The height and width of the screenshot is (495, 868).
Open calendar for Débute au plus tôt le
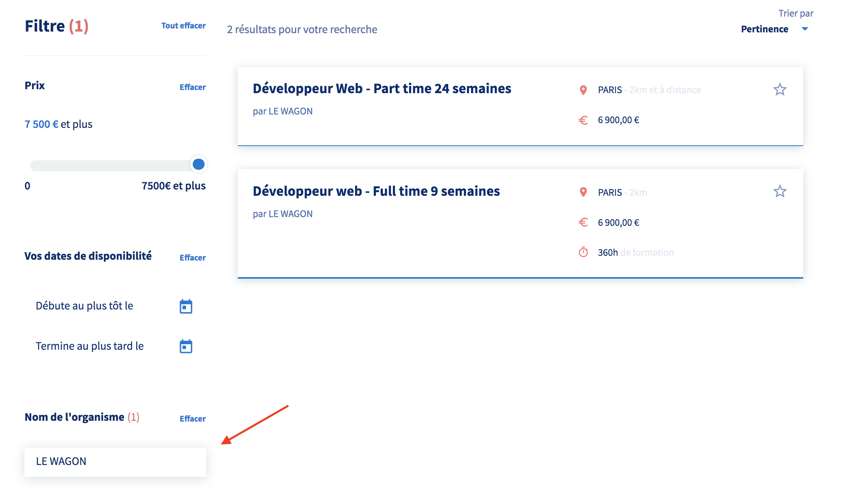pos(186,306)
